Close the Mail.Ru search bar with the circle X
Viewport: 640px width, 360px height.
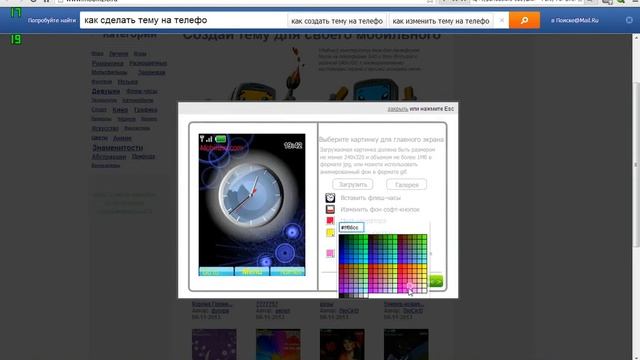coord(629,20)
